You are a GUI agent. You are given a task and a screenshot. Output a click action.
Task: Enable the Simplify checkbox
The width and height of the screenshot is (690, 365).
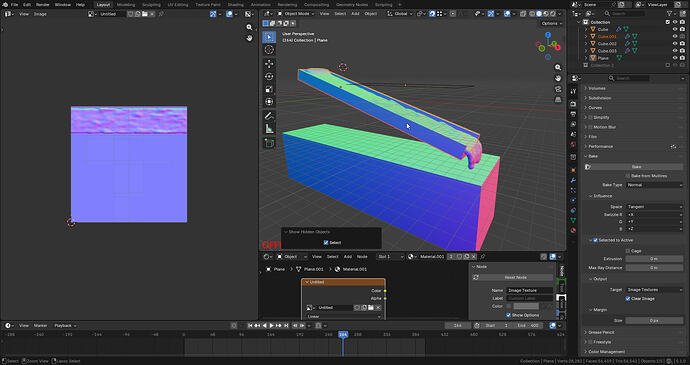[x=591, y=118]
